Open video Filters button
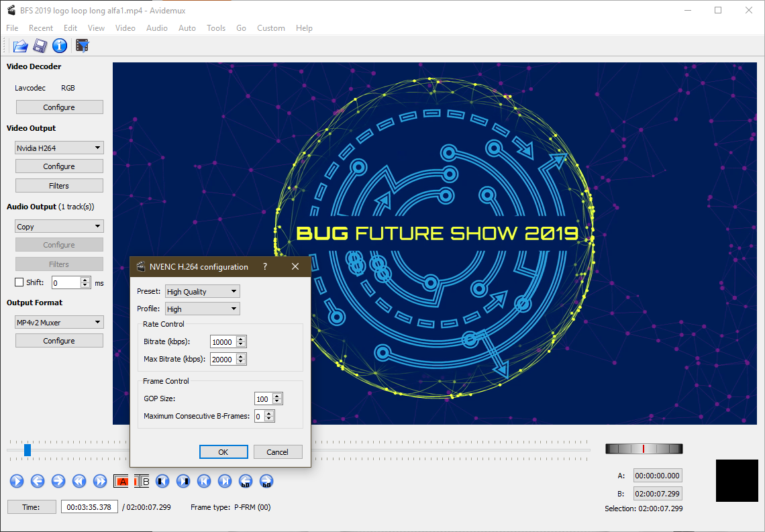 click(x=59, y=186)
